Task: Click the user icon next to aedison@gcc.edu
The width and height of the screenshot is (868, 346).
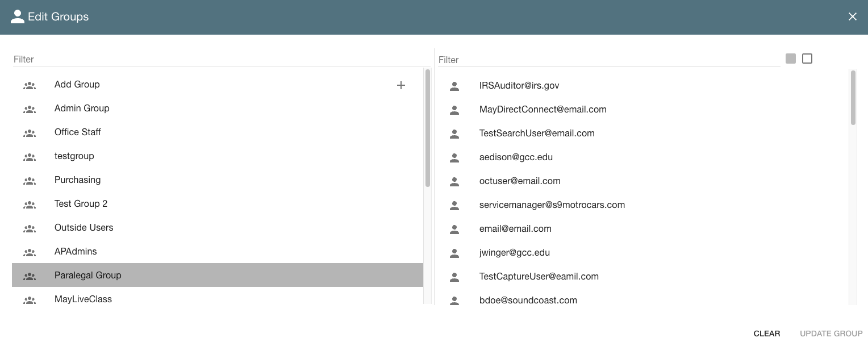Action: click(x=454, y=158)
